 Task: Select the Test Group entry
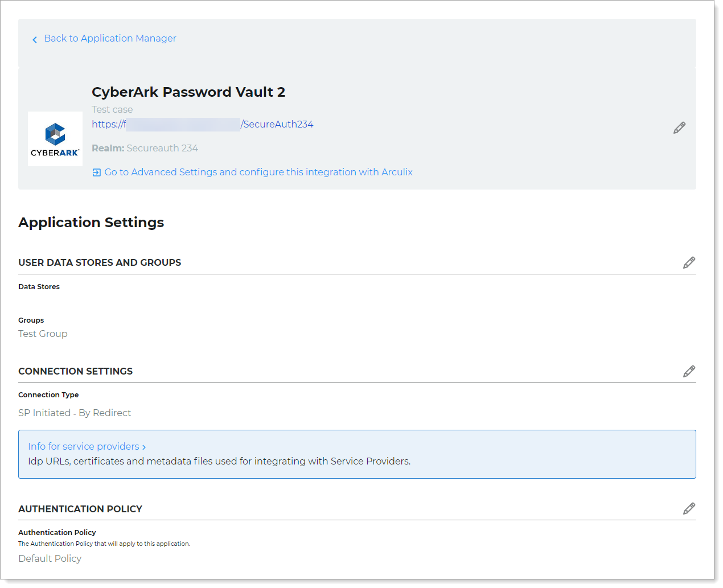tap(43, 334)
